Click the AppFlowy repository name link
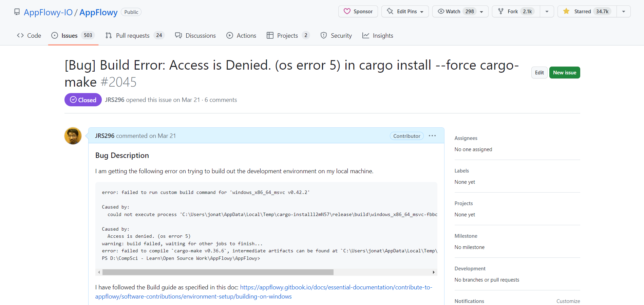This screenshot has width=644, height=305. coord(98,12)
